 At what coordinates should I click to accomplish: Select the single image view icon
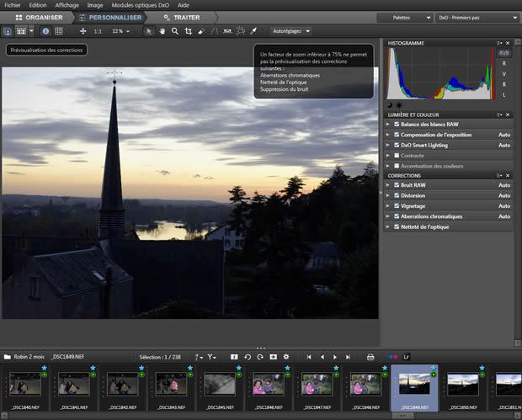[8, 31]
